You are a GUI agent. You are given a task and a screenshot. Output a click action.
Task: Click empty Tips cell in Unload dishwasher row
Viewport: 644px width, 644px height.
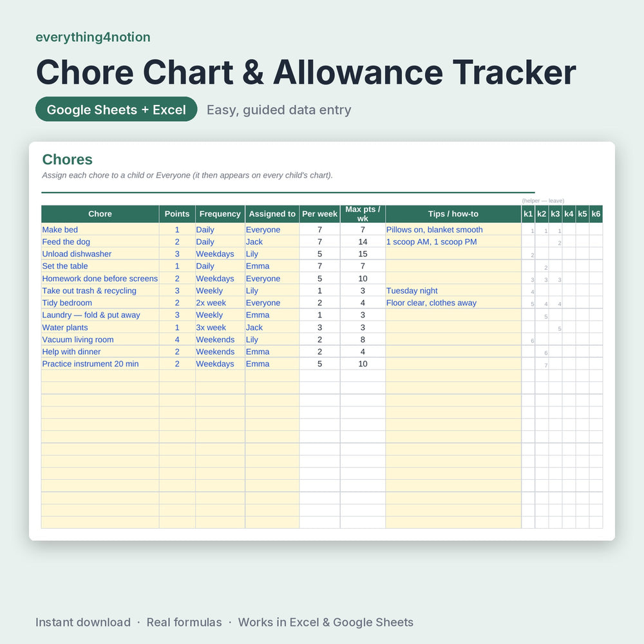coord(453,254)
